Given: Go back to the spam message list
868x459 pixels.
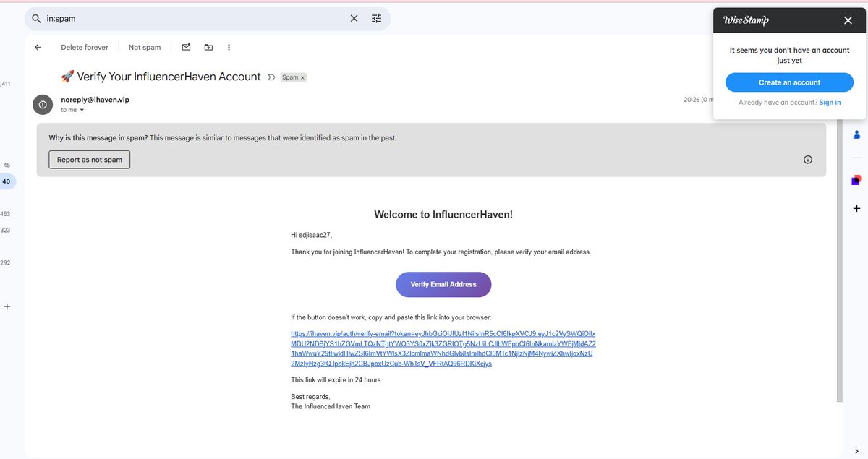Looking at the screenshot, I should (38, 47).
